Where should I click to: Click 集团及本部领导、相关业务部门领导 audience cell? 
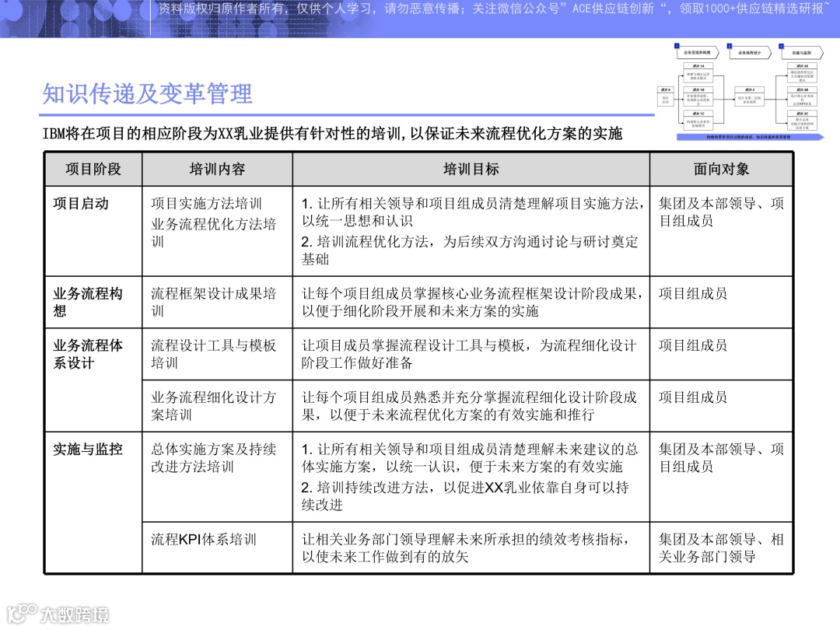[x=721, y=548]
